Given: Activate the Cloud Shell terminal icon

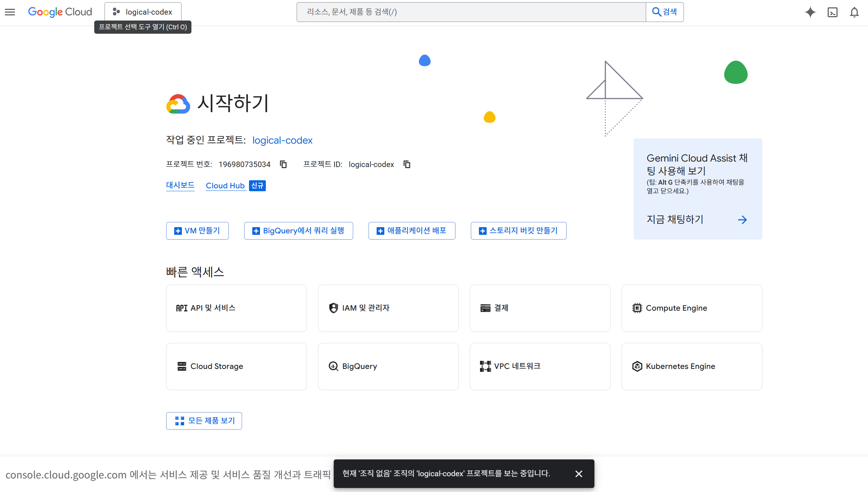Looking at the screenshot, I should tap(832, 12).
